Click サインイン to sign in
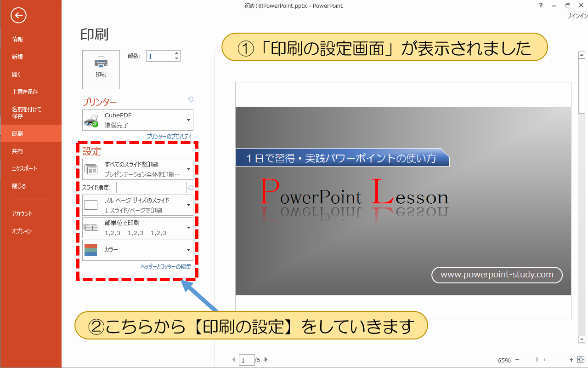Image resolution: width=588 pixels, height=368 pixels. pyautogui.click(x=577, y=16)
